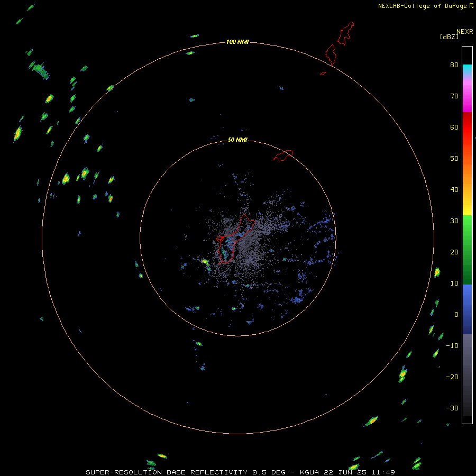Click the 70 value on the dBZ scale
Image resolution: width=476 pixels, height=476 pixels.
point(454,96)
